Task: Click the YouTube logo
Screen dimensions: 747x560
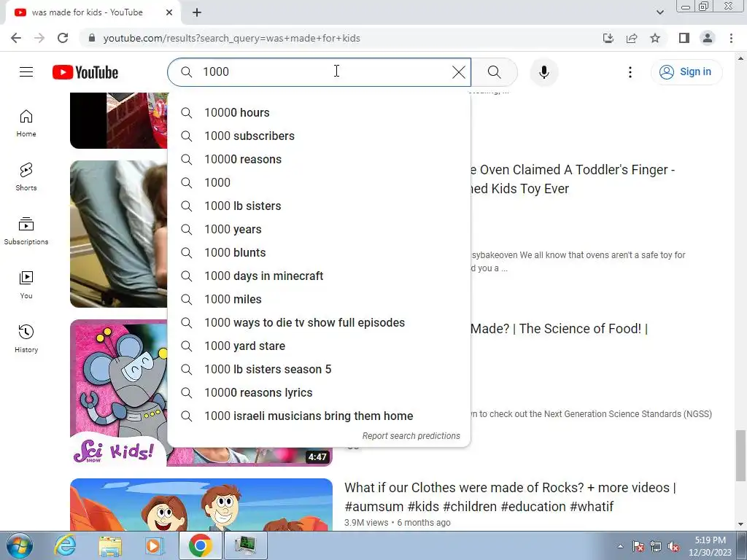Action: (85, 72)
